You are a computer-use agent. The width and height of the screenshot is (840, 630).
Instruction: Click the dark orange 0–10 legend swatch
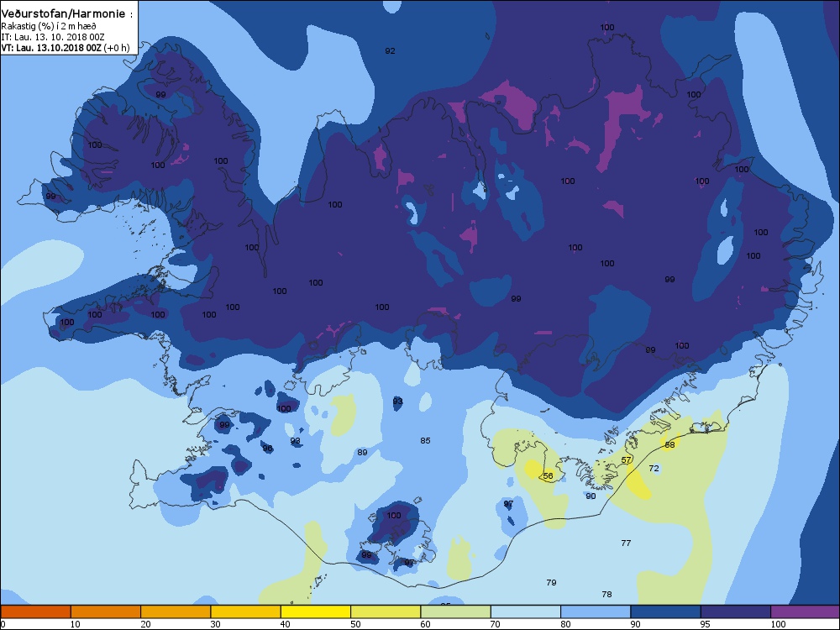pyautogui.click(x=35, y=612)
